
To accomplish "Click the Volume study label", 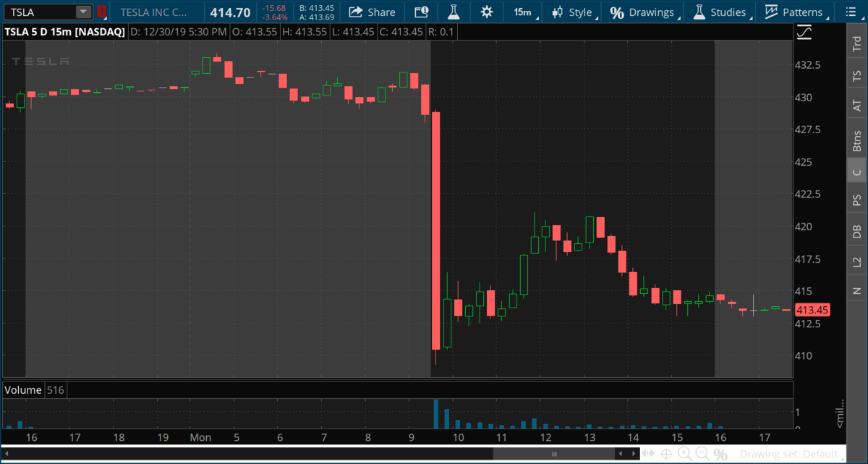I will coord(22,390).
